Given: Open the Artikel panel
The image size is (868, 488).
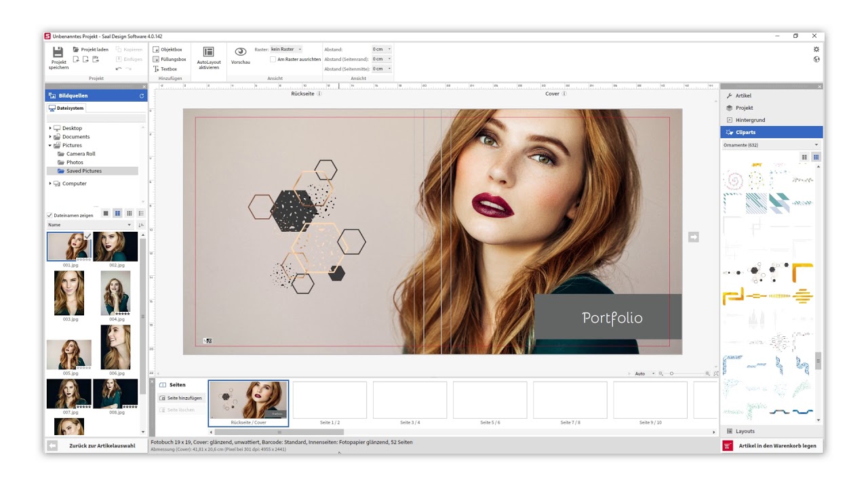Looking at the screenshot, I should point(771,96).
